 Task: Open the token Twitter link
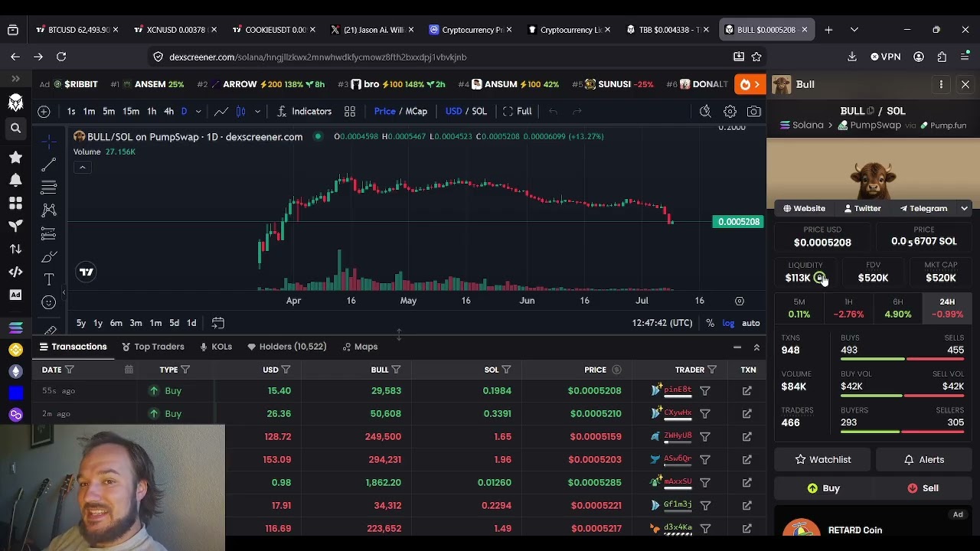pos(862,208)
